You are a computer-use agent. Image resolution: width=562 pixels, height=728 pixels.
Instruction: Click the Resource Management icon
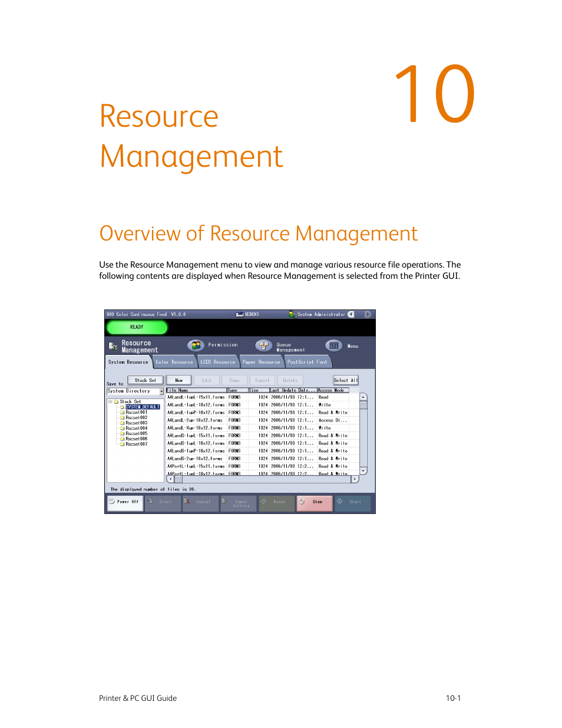point(113,345)
